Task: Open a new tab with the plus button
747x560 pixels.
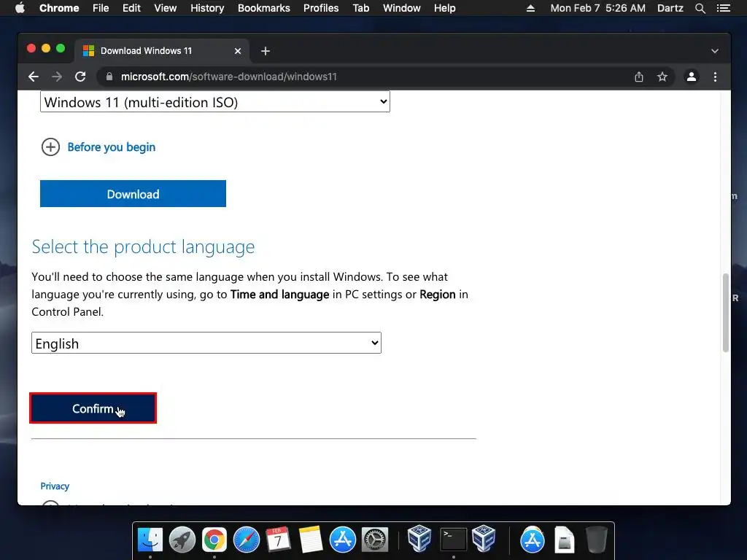Action: [266, 51]
